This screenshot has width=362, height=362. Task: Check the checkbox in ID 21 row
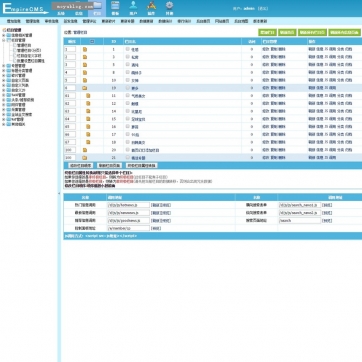(128, 157)
